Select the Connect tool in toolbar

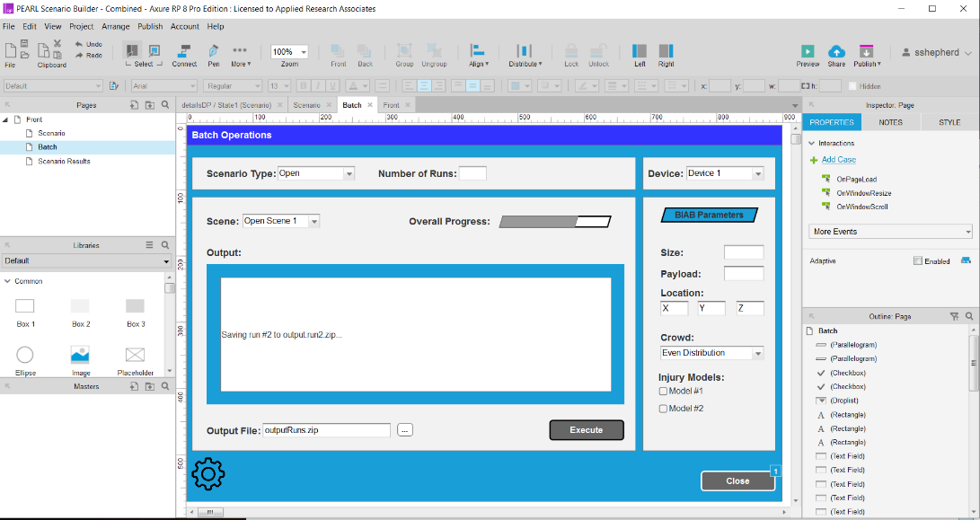point(184,54)
